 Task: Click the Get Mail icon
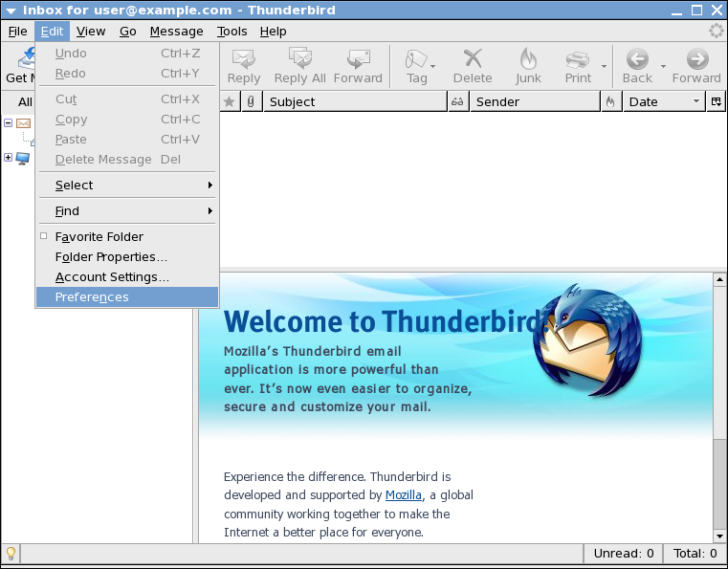click(x=27, y=58)
